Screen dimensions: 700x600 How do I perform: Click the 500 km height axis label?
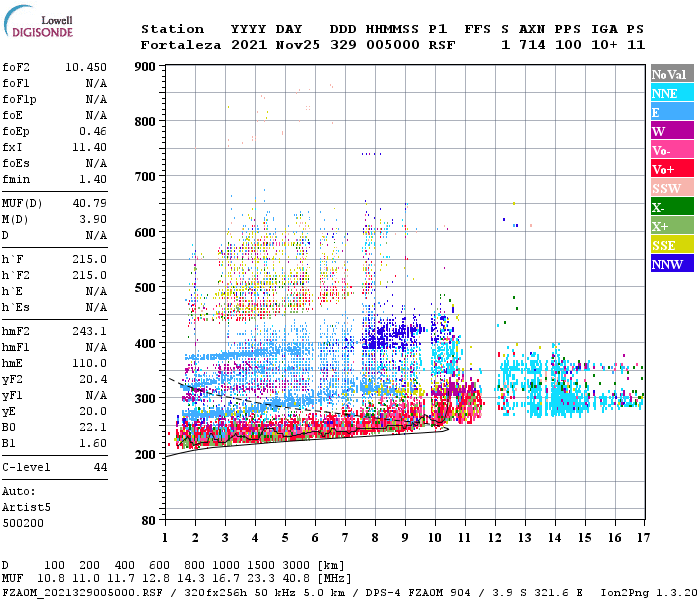[x=145, y=288]
